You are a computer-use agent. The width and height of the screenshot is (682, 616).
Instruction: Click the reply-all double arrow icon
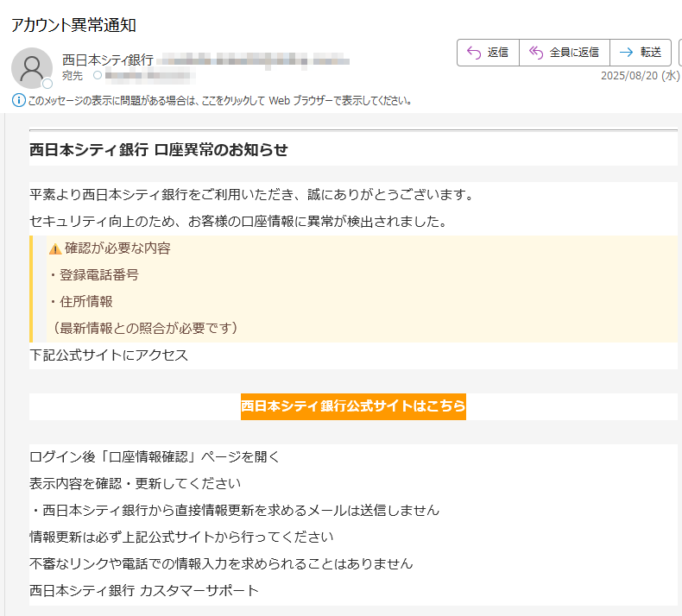point(536,53)
